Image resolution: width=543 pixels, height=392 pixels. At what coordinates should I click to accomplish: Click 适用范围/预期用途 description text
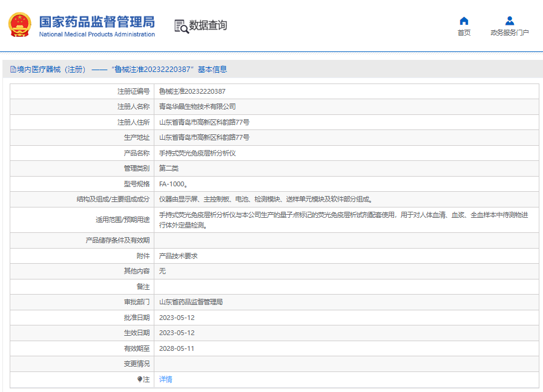tap(343, 220)
